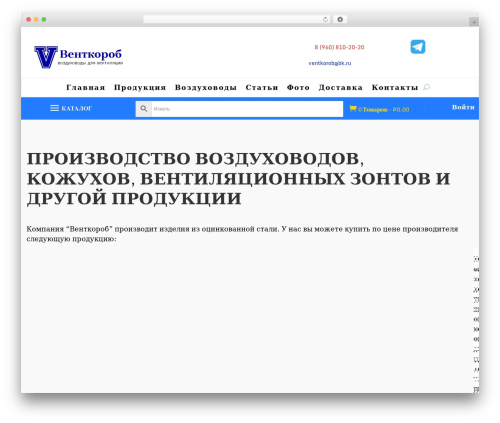This screenshot has height=423, width=500.
Task: Open the Воздуховоды menu item
Action: point(206,87)
